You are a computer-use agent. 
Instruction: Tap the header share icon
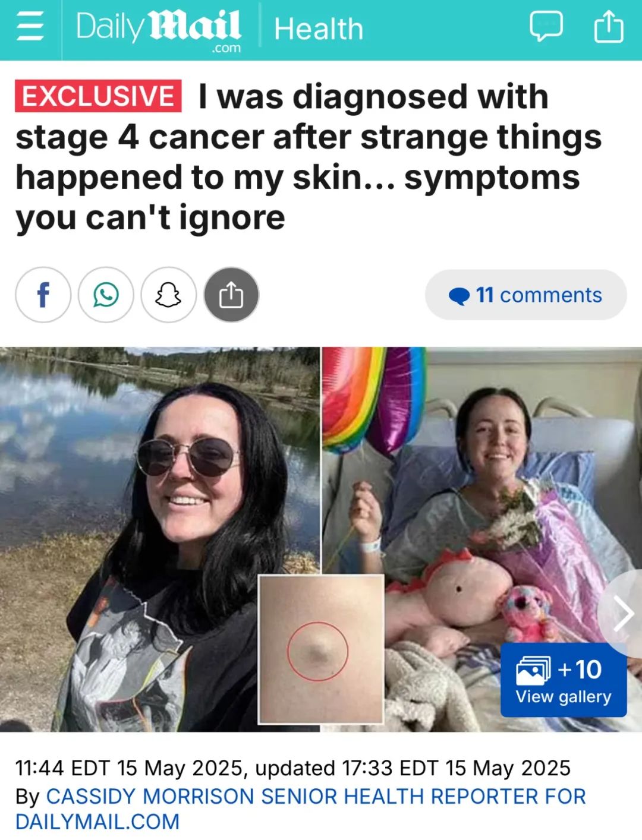click(x=609, y=27)
